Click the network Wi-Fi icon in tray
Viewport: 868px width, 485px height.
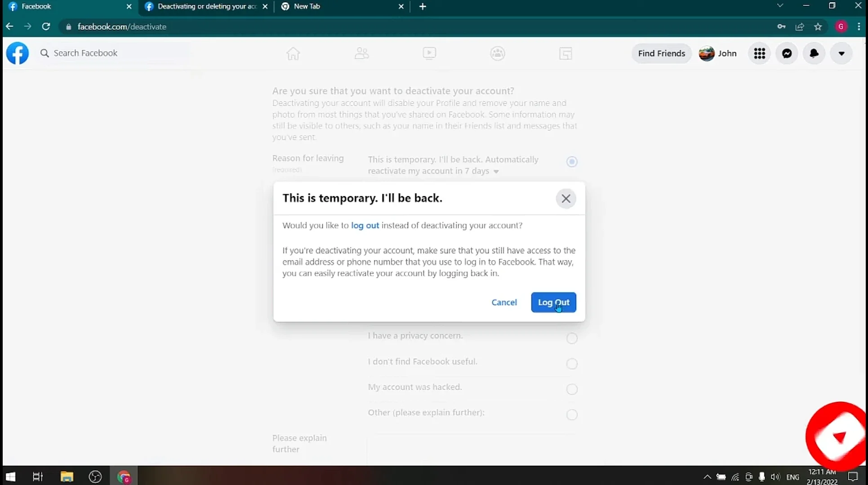tap(735, 477)
